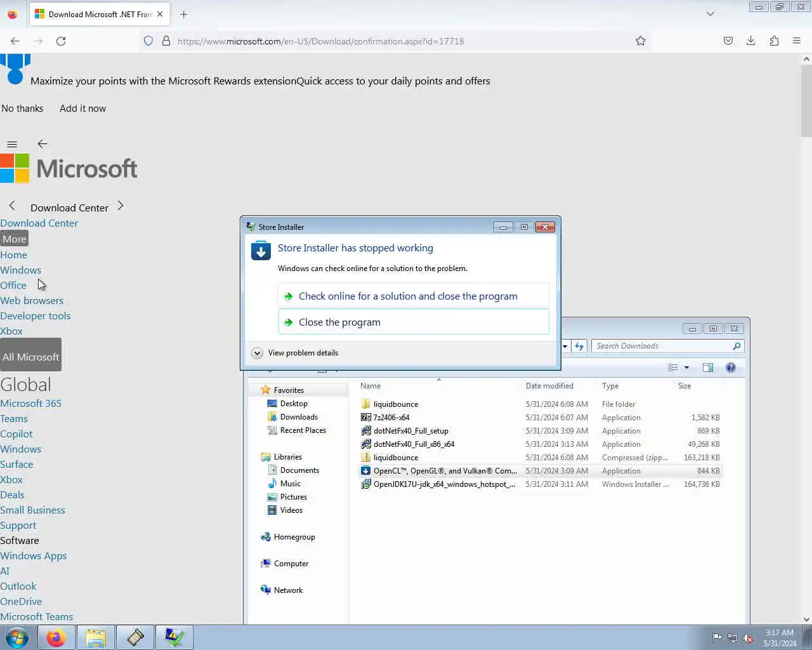Open the Microsoft hamburger menu on page
The image size is (812, 650).
coord(12,144)
